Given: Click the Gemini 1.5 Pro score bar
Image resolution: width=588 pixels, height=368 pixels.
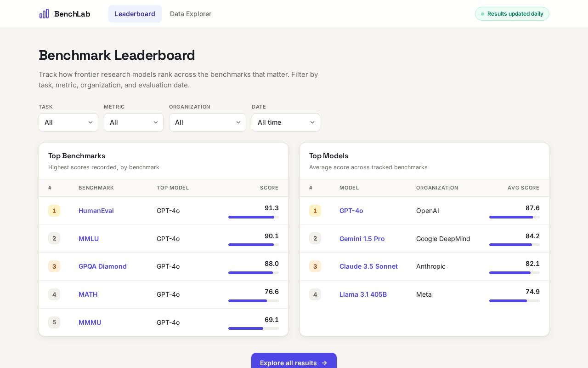Looking at the screenshot, I should [x=514, y=245].
